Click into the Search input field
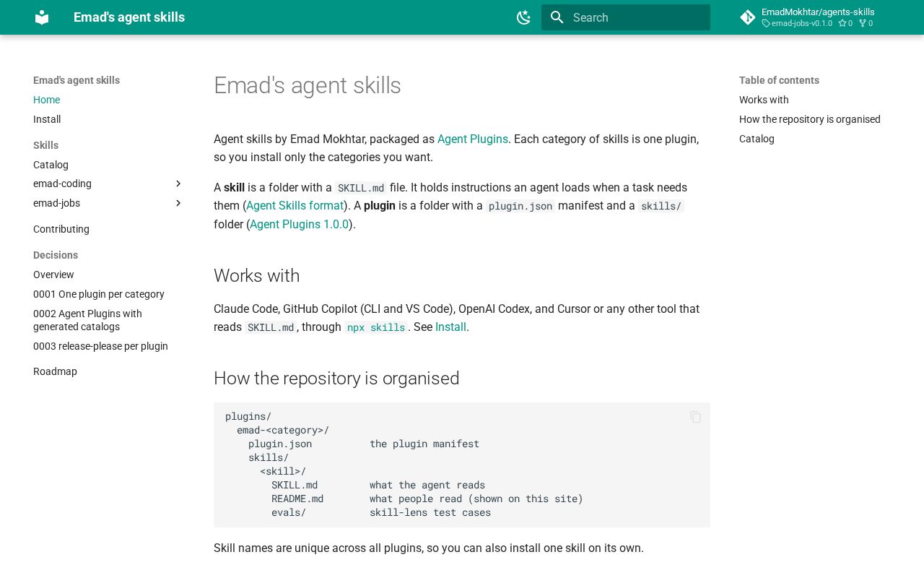 626,17
